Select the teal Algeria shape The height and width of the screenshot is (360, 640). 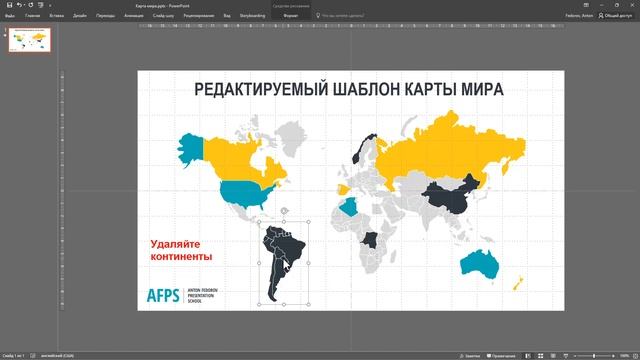(x=349, y=207)
